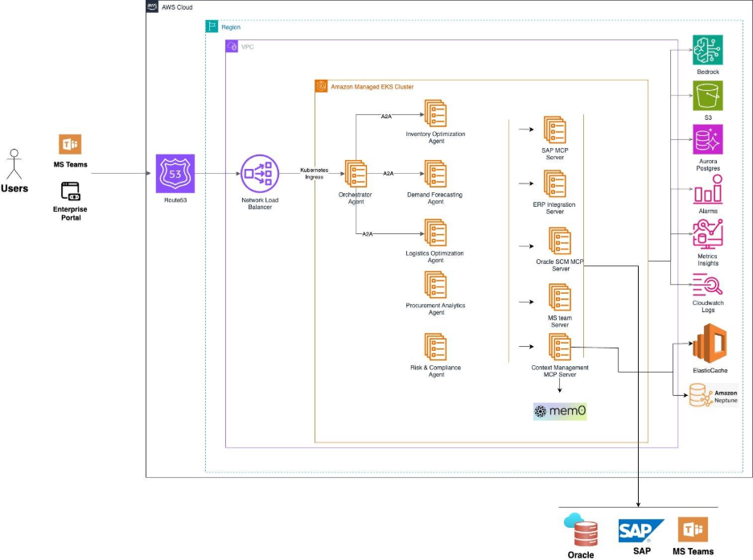Select the SAP logo at bottom
The height and width of the screenshot is (560, 753).
[641, 531]
